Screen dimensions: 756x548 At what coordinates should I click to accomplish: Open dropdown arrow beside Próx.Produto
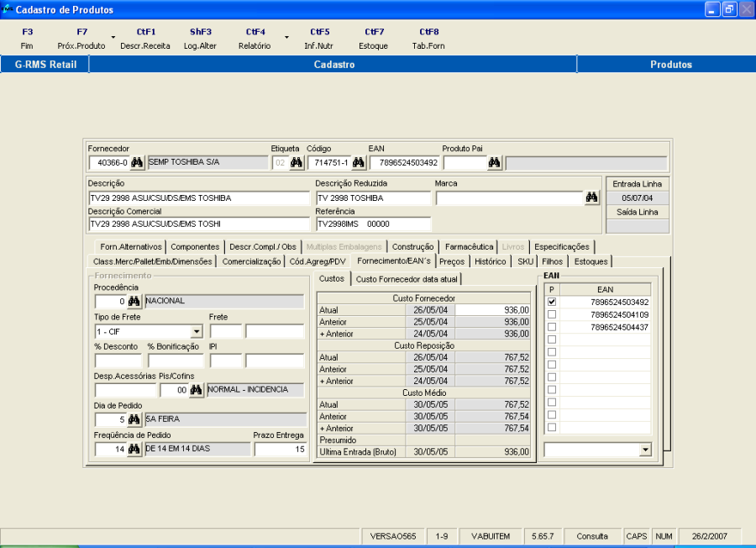(x=113, y=37)
